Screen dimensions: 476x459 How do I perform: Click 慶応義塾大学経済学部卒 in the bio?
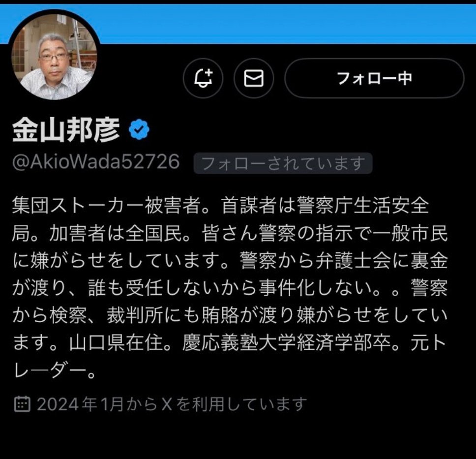[x=287, y=343]
